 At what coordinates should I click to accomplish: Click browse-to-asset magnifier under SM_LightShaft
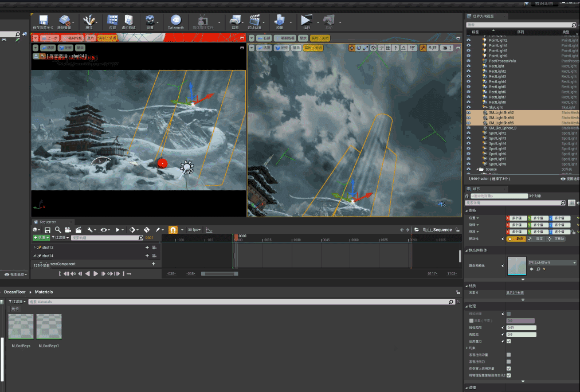[538, 269]
